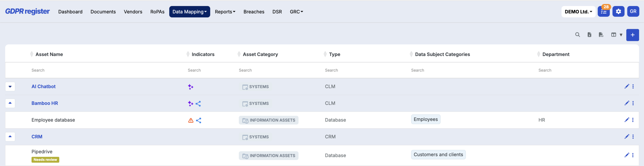644x166 pixels.
Task: Open the column visibility dropdown
Action: pos(617,35)
